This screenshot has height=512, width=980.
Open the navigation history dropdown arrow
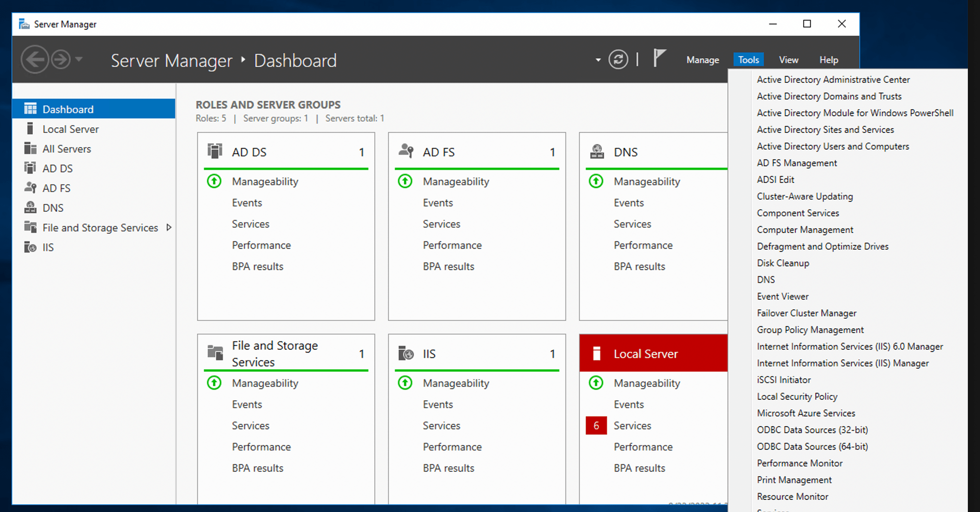79,59
